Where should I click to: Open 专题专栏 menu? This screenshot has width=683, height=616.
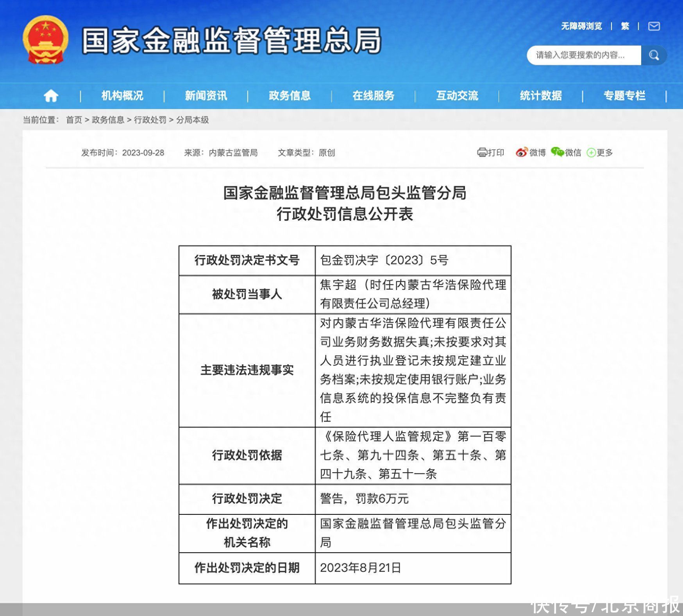pyautogui.click(x=624, y=96)
